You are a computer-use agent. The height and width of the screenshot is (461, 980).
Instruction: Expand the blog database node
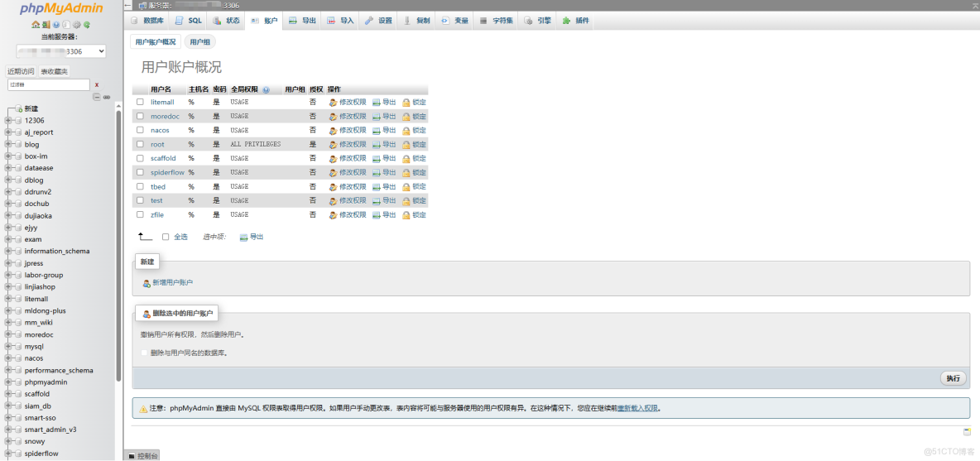click(x=8, y=144)
